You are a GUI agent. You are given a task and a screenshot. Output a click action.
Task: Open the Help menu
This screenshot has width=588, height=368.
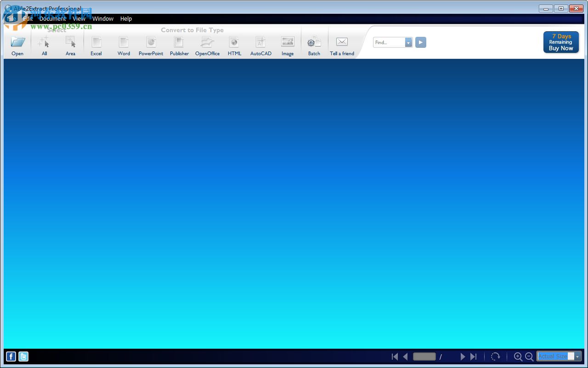[126, 19]
